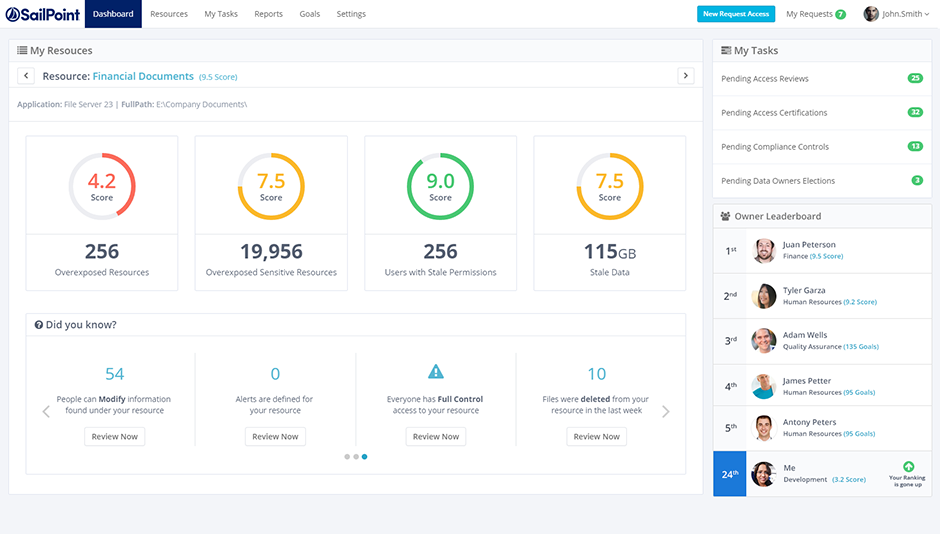940x534 pixels.
Task: Click the Stale Data 7.5 score gauge
Action: [x=610, y=186]
